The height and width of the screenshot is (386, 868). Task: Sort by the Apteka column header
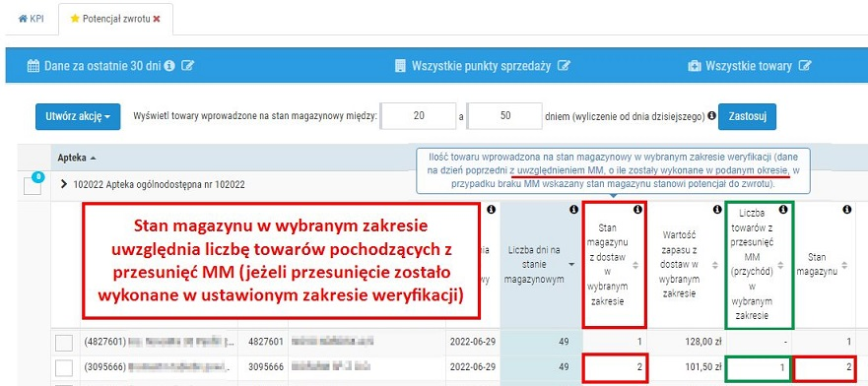click(x=77, y=158)
